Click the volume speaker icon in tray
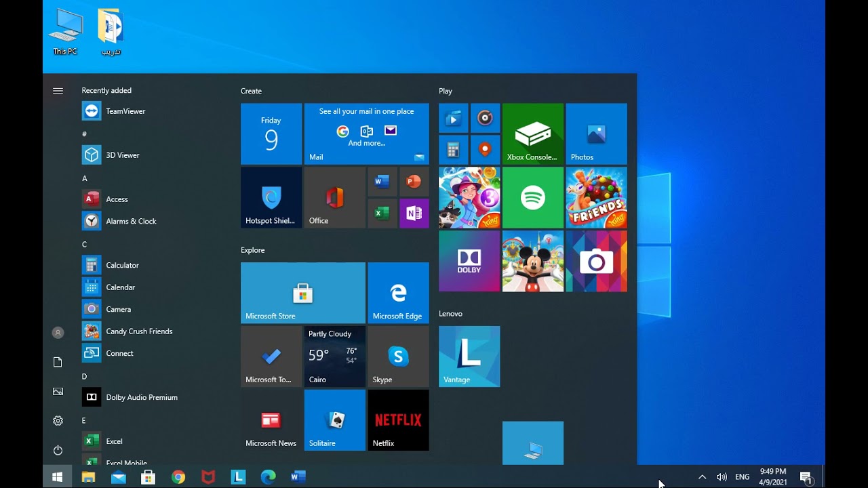This screenshot has height=488, width=868. pyautogui.click(x=722, y=477)
